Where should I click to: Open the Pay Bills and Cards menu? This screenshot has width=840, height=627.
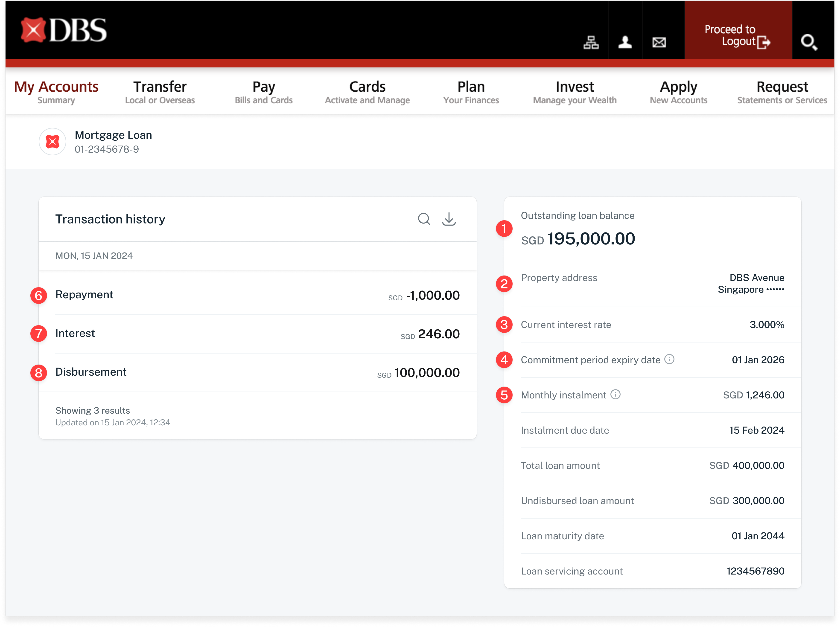(x=263, y=92)
